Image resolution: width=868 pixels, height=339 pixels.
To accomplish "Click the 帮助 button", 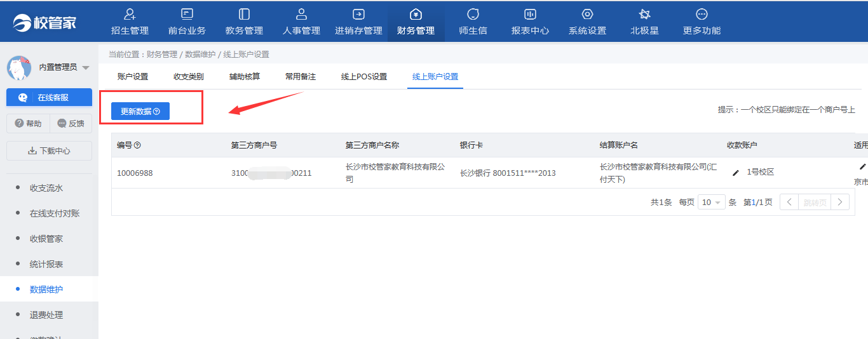I will coord(27,123).
